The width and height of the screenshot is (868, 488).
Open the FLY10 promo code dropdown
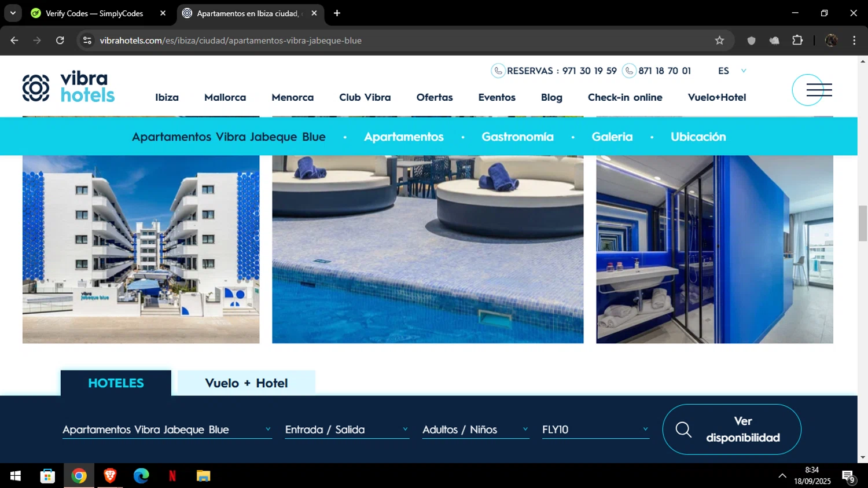pyautogui.click(x=595, y=430)
